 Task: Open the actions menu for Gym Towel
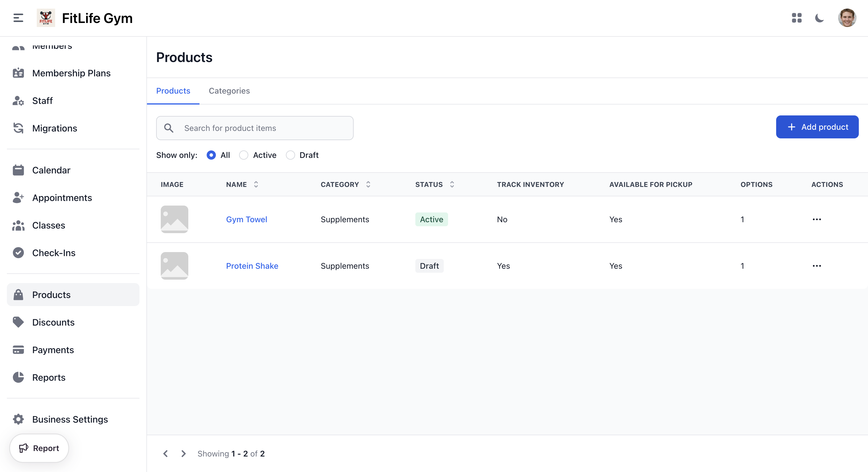pyautogui.click(x=817, y=219)
